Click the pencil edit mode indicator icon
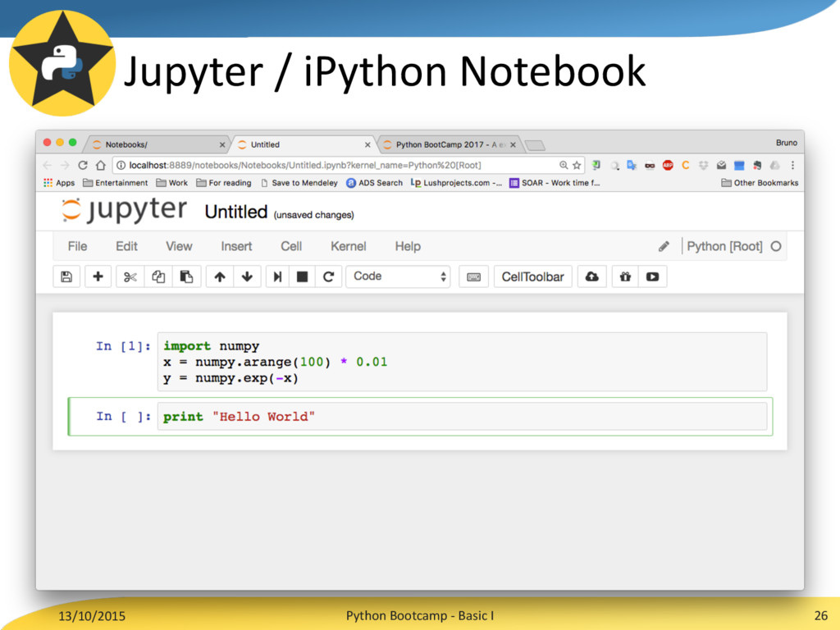This screenshot has height=630, width=840. click(x=664, y=246)
